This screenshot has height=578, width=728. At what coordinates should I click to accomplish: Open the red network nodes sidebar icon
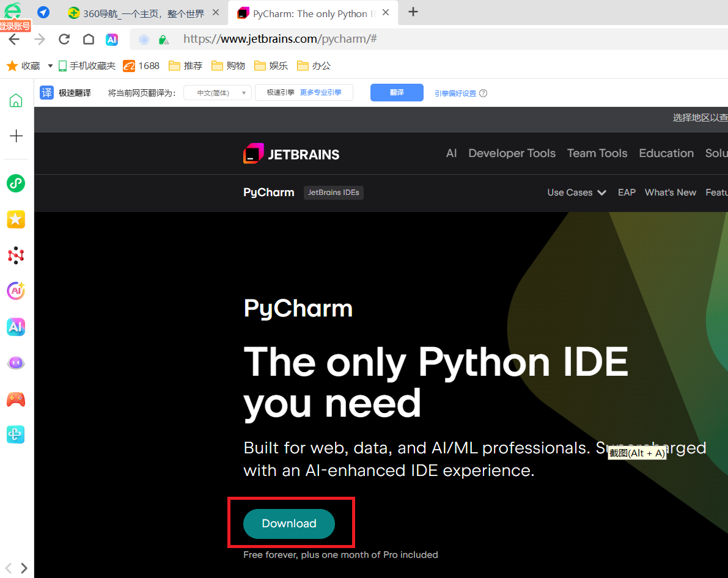point(16,255)
